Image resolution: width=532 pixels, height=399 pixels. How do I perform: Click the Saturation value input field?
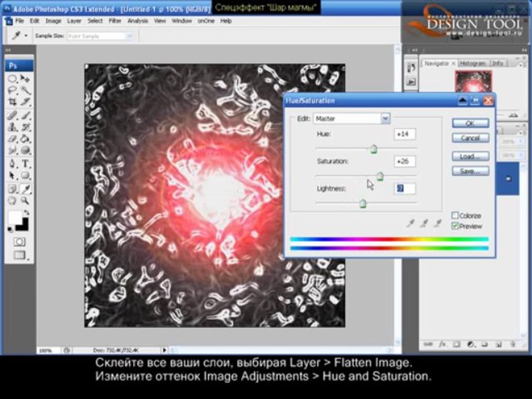coord(405,161)
